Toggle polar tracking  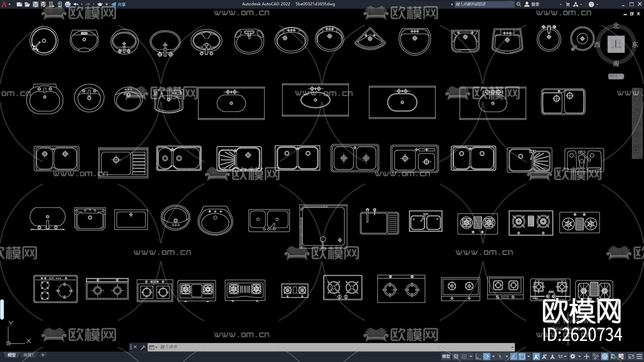[487, 356]
